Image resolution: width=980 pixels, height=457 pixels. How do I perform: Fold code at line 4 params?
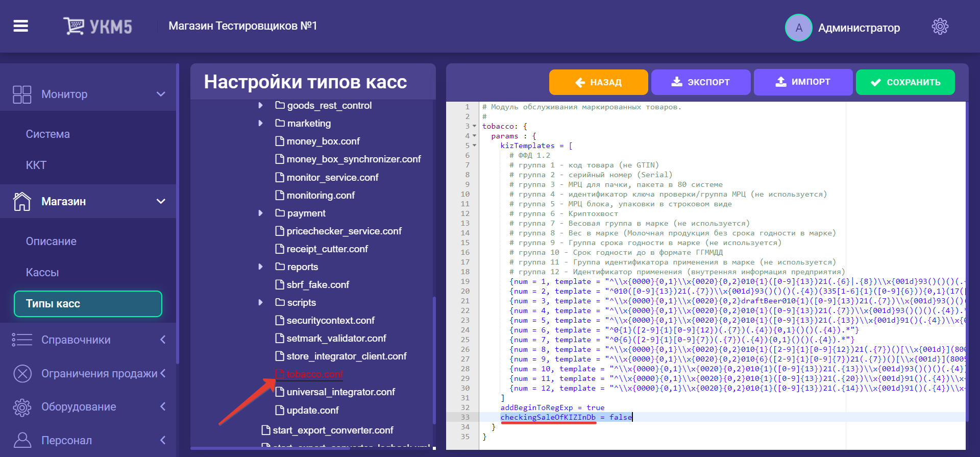[475, 136]
